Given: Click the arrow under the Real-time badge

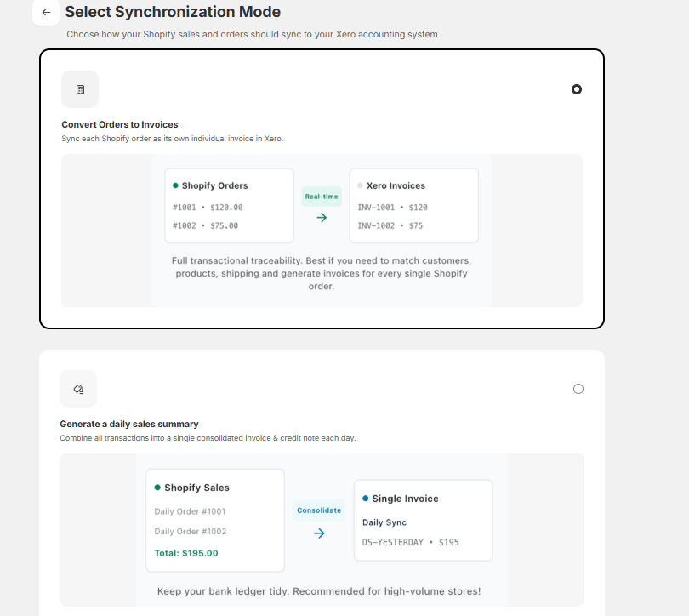Looking at the screenshot, I should pyautogui.click(x=322, y=218).
